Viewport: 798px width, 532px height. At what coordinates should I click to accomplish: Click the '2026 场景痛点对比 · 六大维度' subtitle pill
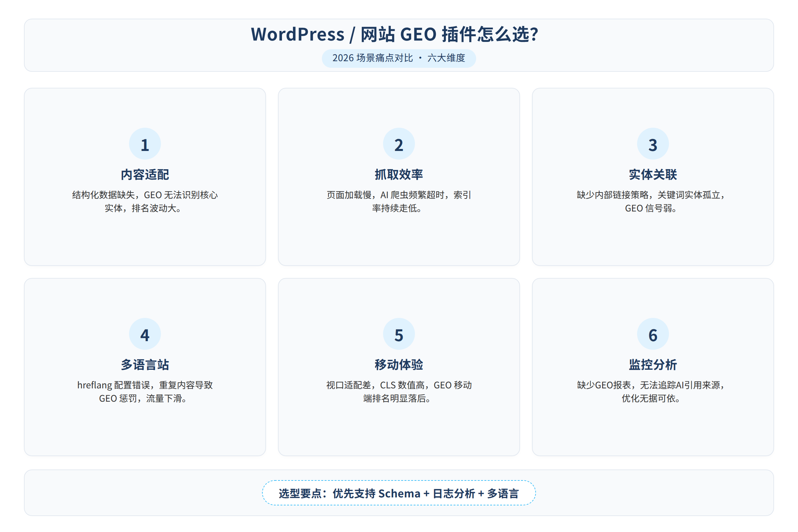tap(399, 59)
